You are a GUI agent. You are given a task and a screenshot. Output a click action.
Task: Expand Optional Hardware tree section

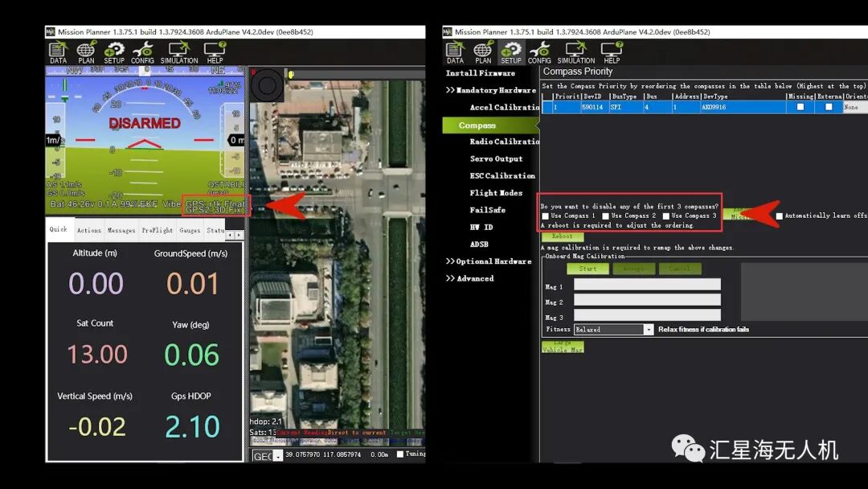(489, 261)
